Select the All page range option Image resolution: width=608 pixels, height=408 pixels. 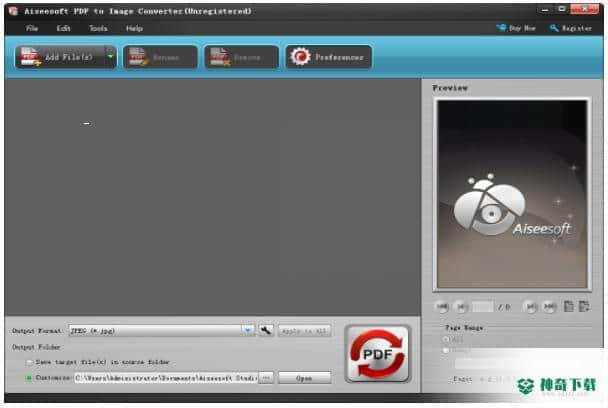[446, 339]
